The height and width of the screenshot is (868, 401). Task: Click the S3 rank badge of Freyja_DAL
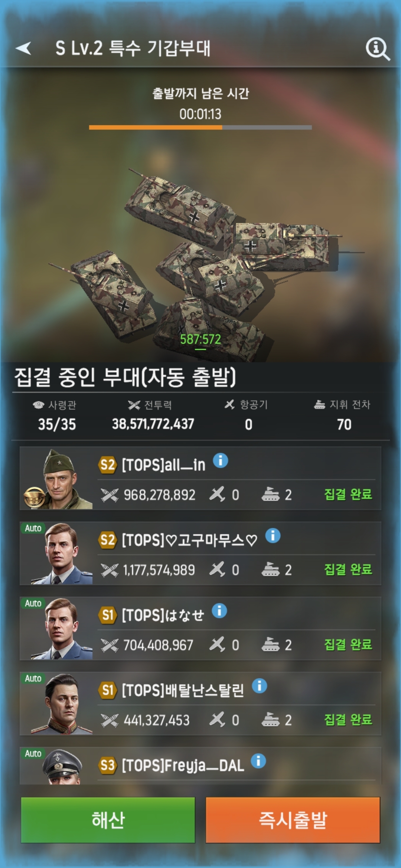(x=108, y=765)
